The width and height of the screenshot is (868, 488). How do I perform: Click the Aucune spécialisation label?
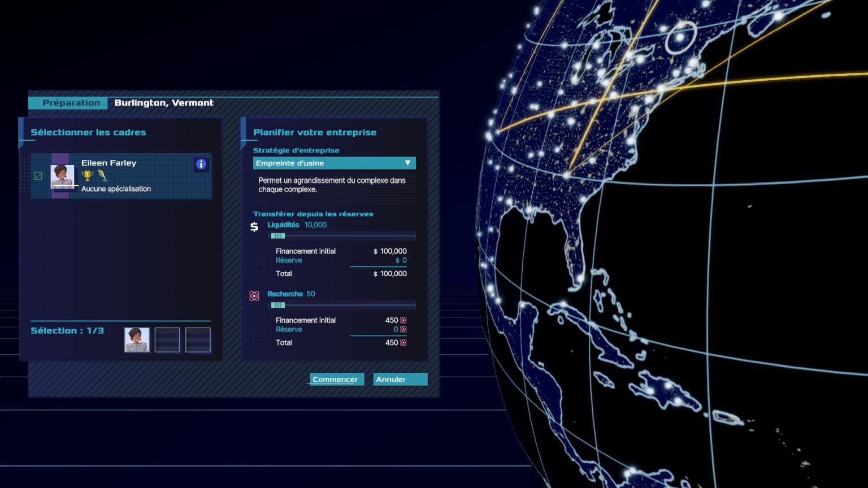(x=116, y=189)
